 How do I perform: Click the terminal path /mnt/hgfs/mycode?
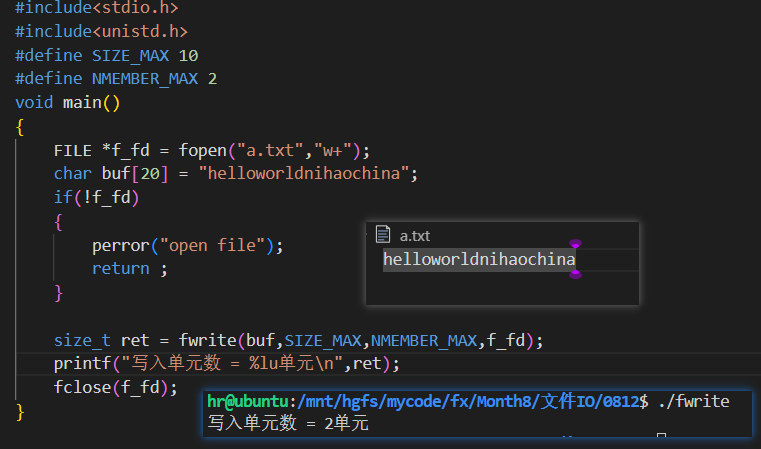tap(372, 401)
